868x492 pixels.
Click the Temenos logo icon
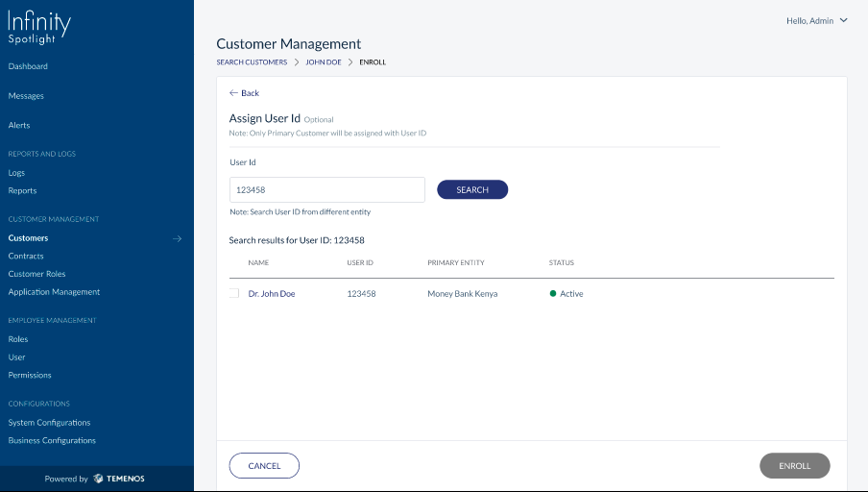coord(98,479)
